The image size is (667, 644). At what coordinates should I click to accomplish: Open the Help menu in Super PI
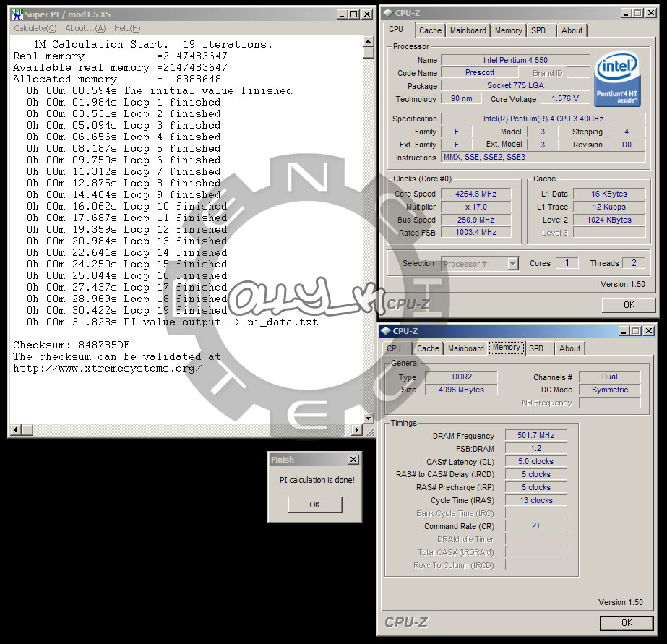coord(126,28)
